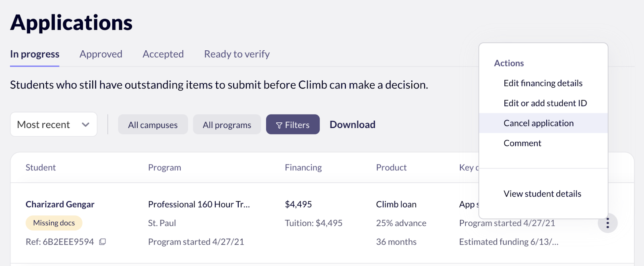Open View student details
Viewport: 644px width, 266px height.
point(543,194)
